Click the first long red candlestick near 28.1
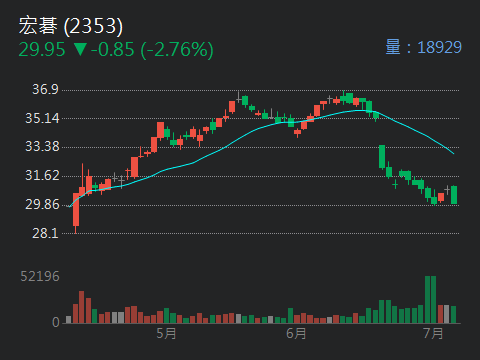 tap(76, 212)
